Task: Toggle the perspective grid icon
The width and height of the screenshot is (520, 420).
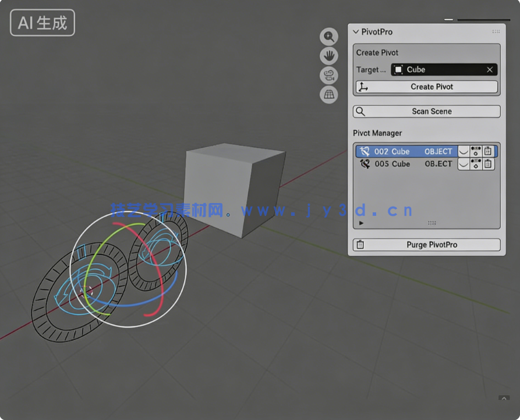Action: pos(328,94)
